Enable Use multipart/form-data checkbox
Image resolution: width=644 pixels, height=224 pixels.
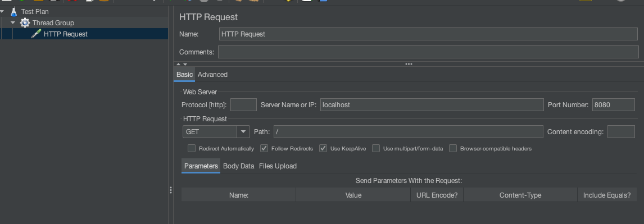[376, 148]
